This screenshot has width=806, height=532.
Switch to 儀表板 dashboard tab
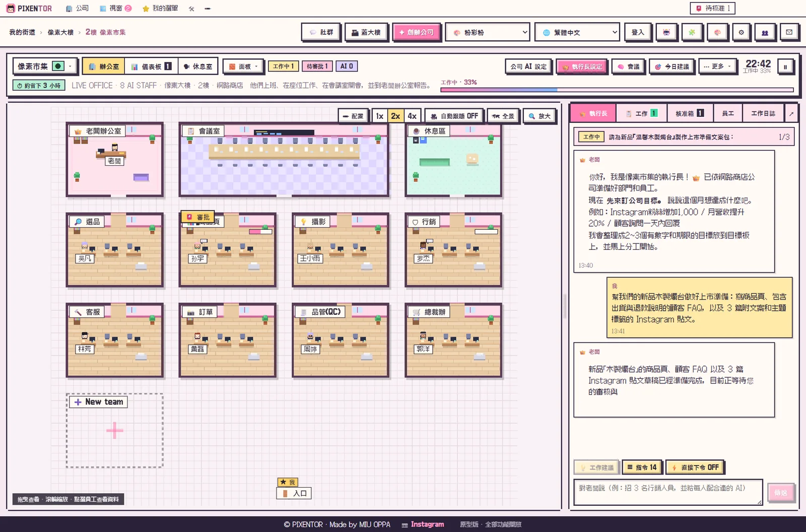click(151, 66)
